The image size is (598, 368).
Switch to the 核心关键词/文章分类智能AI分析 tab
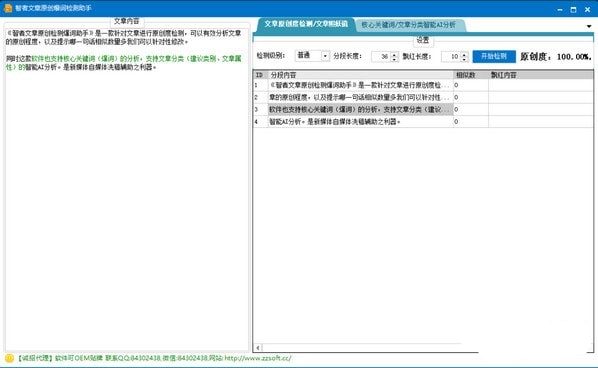408,25
